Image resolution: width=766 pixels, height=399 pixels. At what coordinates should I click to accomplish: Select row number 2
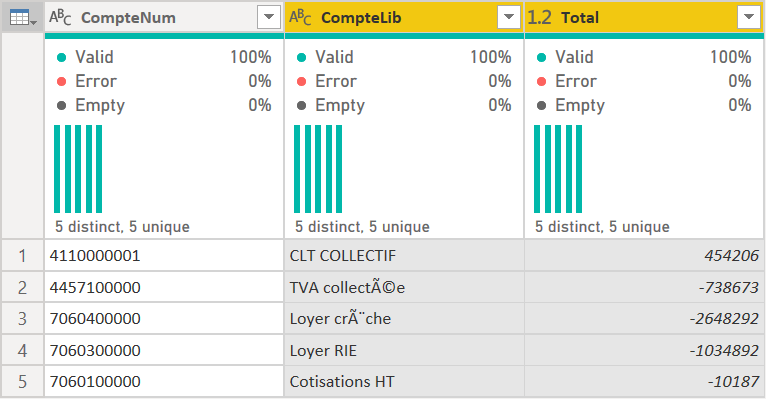click(22, 287)
